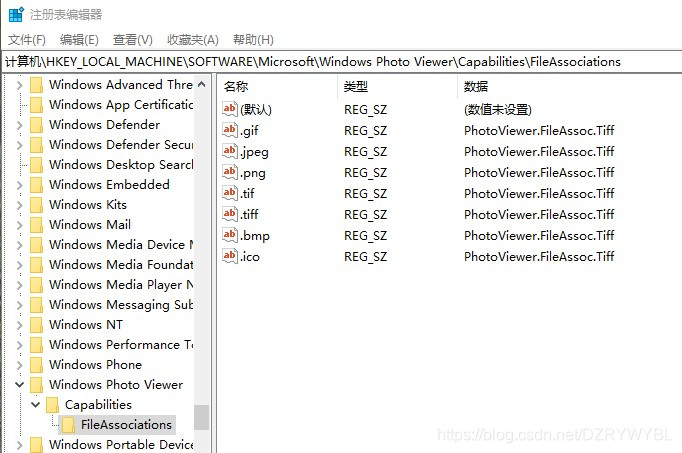
Task: Click the Capabilities folder icon
Action: tap(52, 405)
